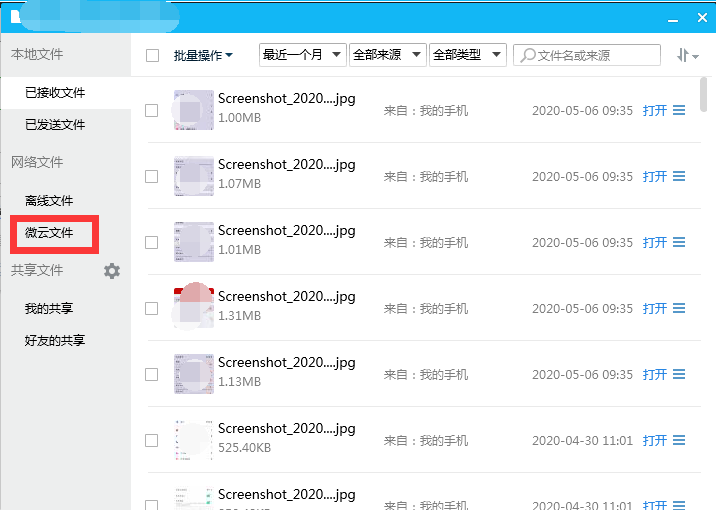Viewport: 716px width, 510px height.
Task: Click the 文件名或来源 search field
Action: click(587, 55)
